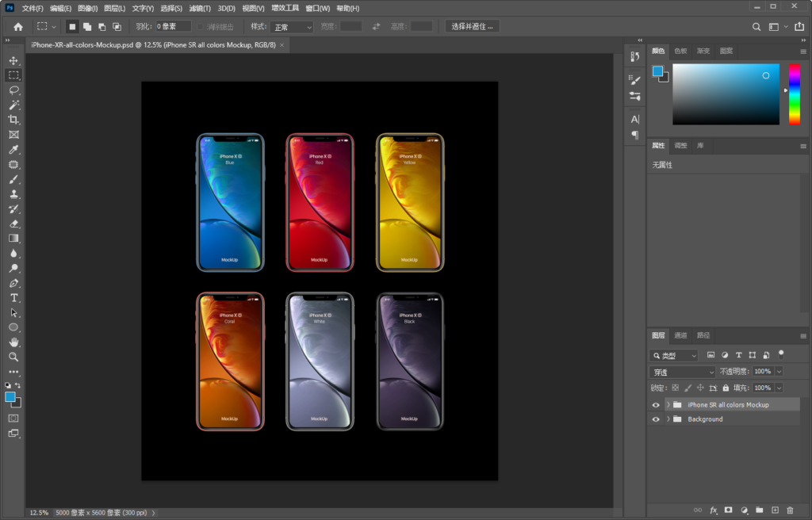Open the 滤镜(T) menu
Viewport: 812px width, 520px height.
[x=200, y=8]
